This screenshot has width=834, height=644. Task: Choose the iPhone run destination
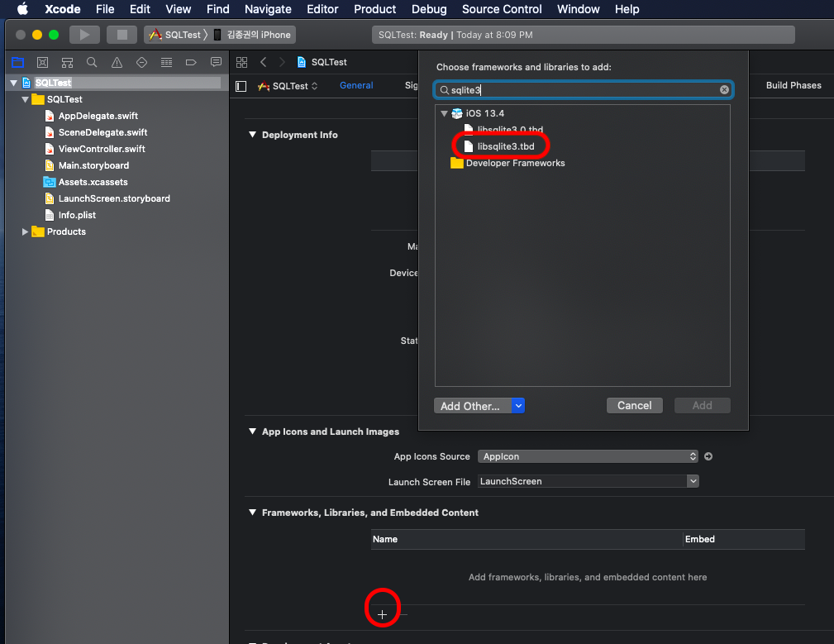pos(253,35)
